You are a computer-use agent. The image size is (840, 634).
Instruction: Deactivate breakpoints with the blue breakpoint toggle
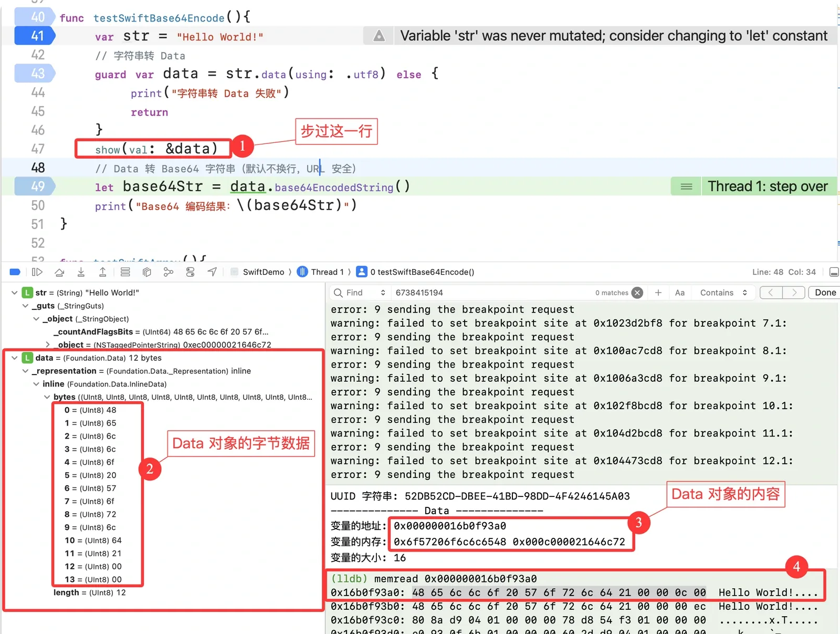[15, 272]
